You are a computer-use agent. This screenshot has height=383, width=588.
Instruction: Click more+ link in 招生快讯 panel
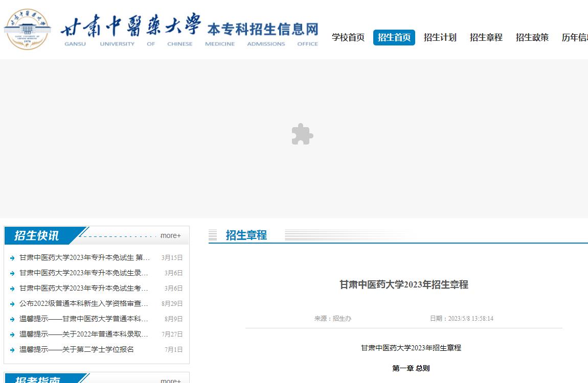click(x=171, y=235)
